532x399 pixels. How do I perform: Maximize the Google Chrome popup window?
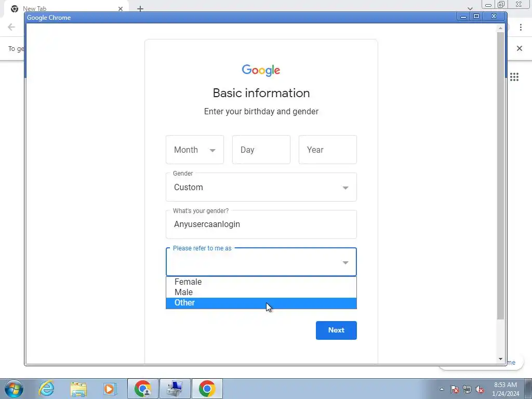coord(476,16)
